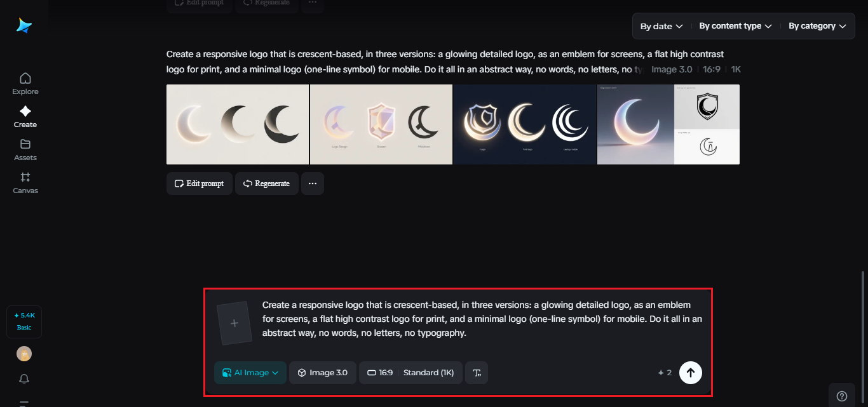This screenshot has width=868, height=407.
Task: Switch to the Canvas view
Action: pyautogui.click(x=25, y=183)
